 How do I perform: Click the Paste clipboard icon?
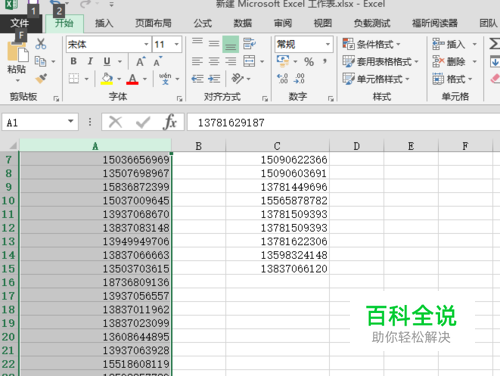click(x=17, y=52)
